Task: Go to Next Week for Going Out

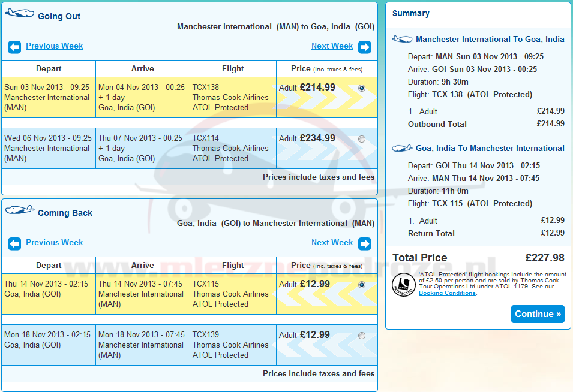Action: pos(332,46)
